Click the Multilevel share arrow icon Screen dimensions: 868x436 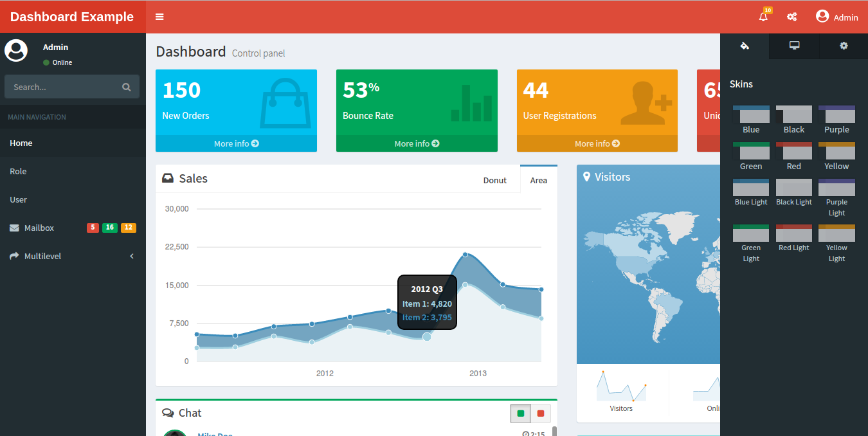14,256
